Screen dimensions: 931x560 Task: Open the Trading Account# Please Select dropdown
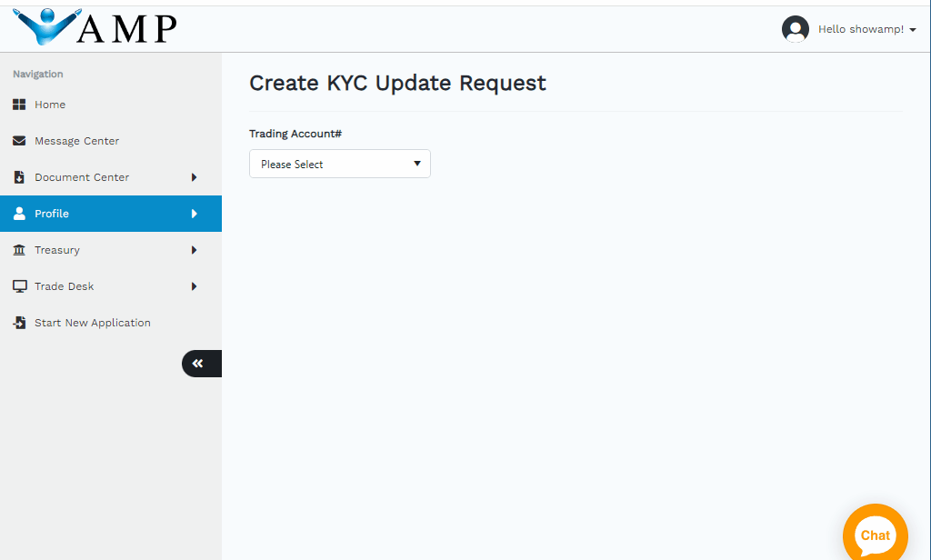click(x=339, y=164)
